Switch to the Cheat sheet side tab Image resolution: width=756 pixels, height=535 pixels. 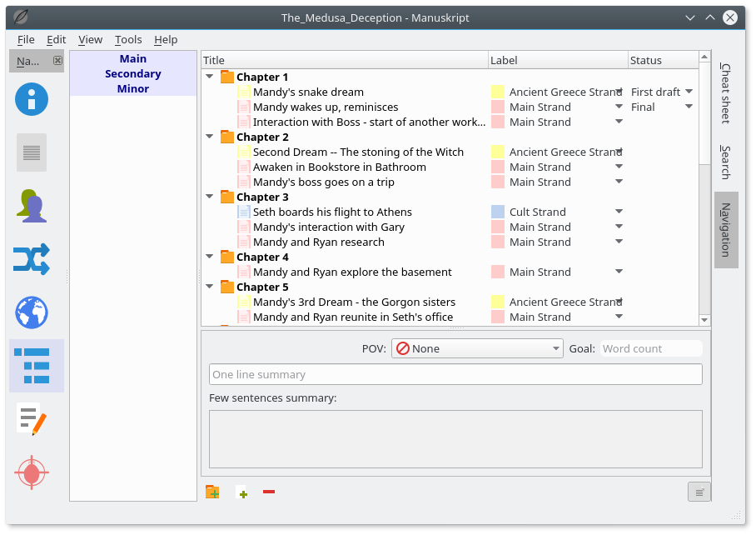pyautogui.click(x=725, y=92)
